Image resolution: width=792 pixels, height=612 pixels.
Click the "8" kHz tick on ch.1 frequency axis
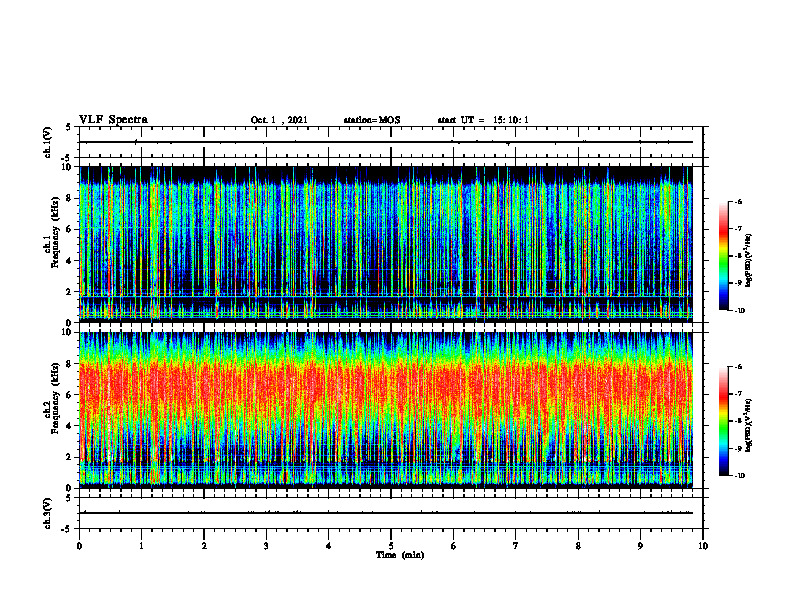click(x=70, y=198)
